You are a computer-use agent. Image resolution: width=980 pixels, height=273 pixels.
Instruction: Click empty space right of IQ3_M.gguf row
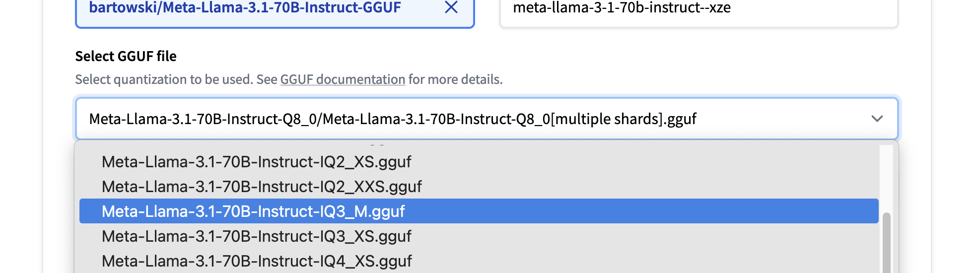click(645, 211)
